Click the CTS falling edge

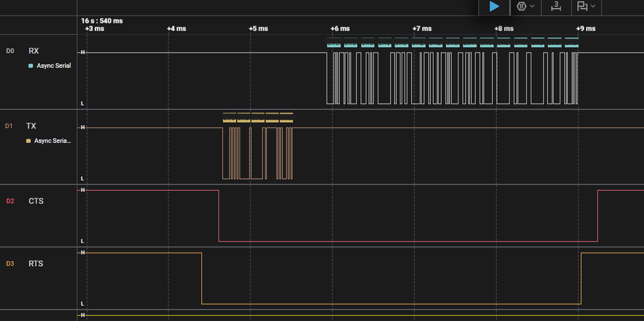(x=219, y=216)
